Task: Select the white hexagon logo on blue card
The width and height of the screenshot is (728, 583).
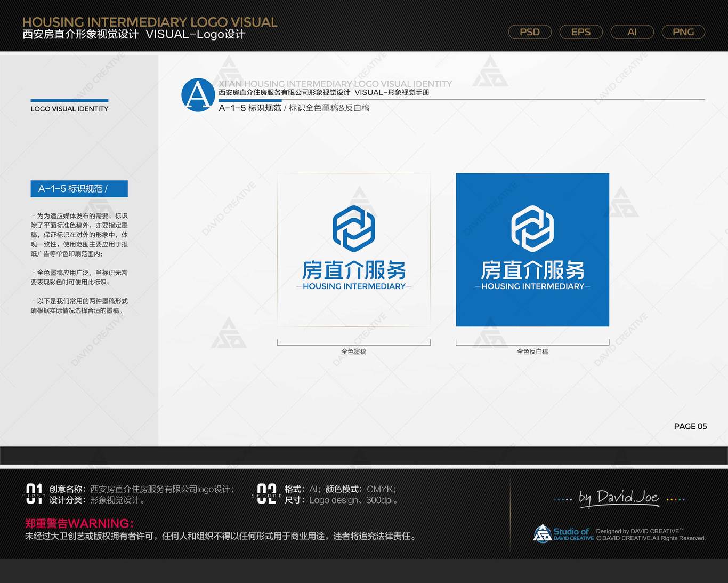Action: pyautogui.click(x=532, y=228)
